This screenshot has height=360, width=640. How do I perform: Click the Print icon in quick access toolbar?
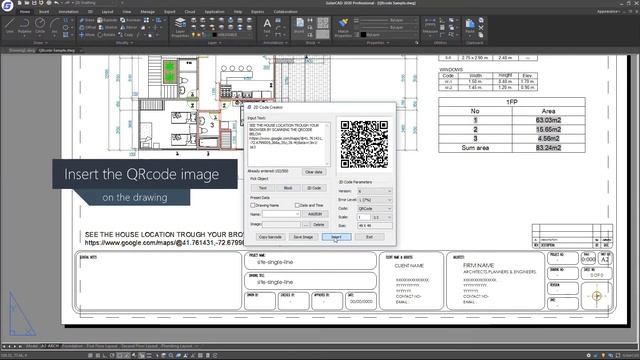(x=49, y=3)
